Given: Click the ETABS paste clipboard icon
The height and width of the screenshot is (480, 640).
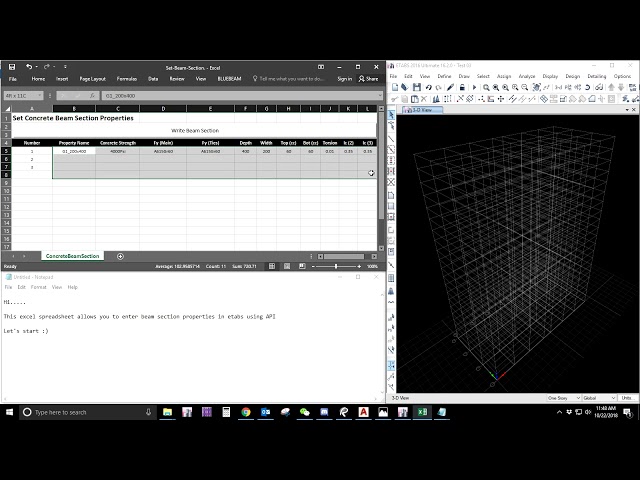Looking at the screenshot, I should [414, 99].
